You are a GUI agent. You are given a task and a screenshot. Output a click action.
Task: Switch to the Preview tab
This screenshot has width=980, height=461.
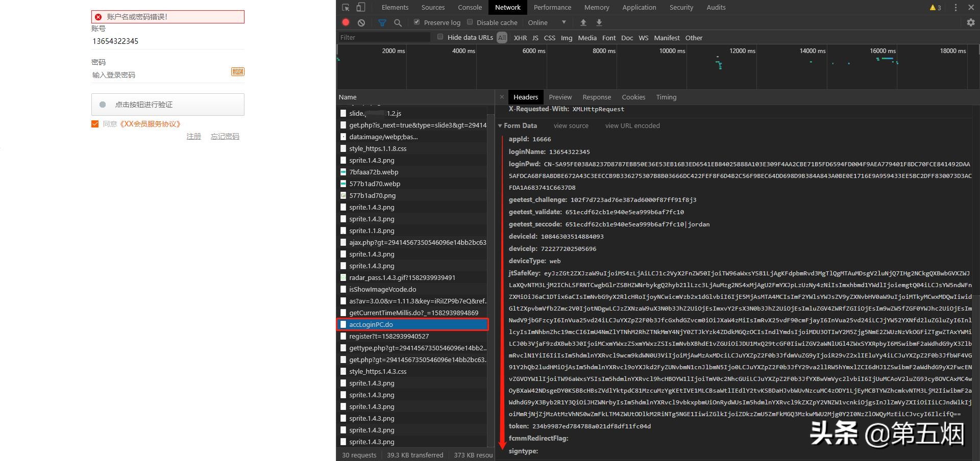[560, 97]
